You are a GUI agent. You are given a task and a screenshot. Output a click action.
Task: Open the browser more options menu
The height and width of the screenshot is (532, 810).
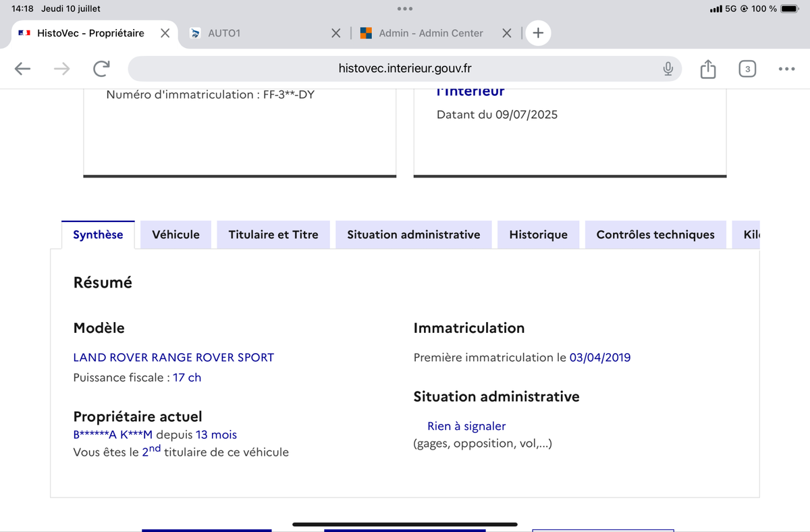[786, 68]
